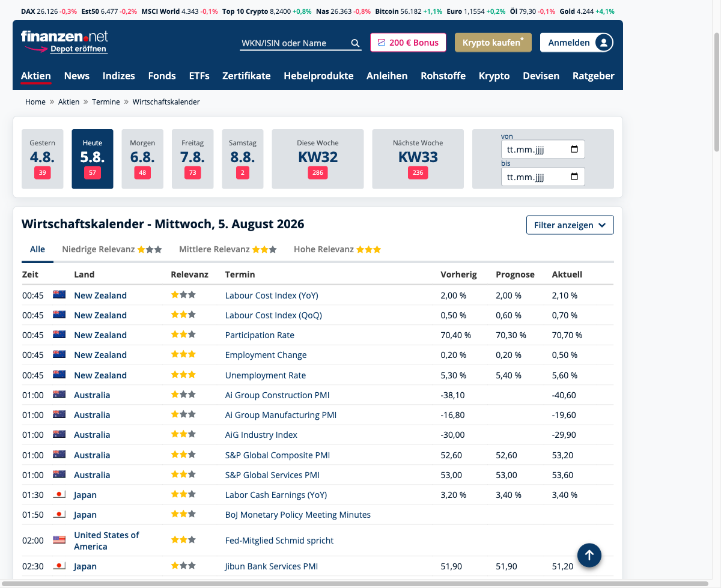Click the search magnifier icon

pyautogui.click(x=355, y=43)
